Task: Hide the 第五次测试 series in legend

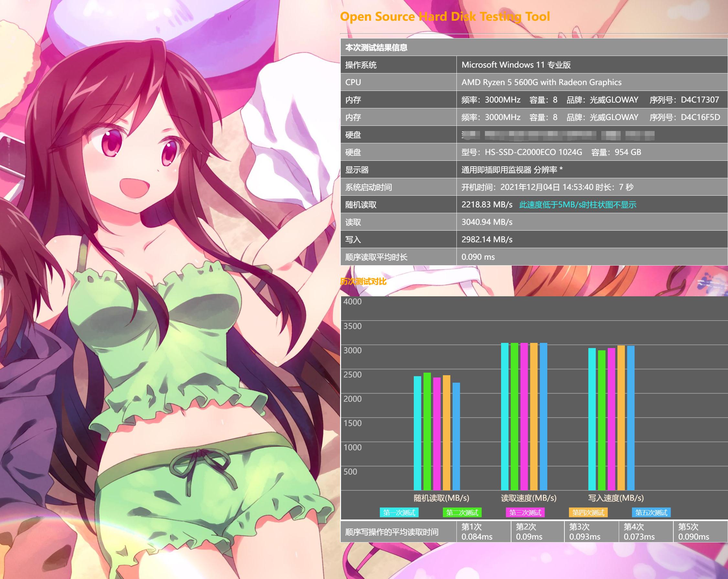Action: (651, 512)
